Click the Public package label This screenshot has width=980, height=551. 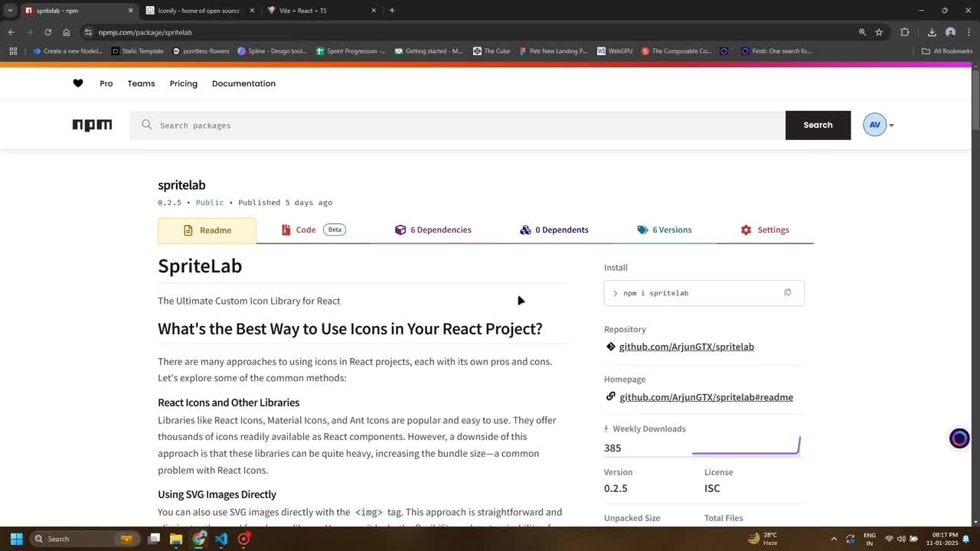tap(210, 203)
